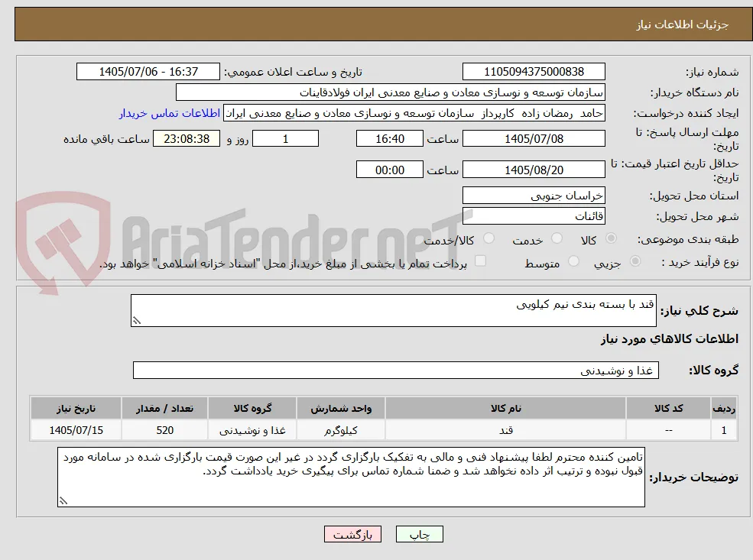This screenshot has height=560, width=753.
Task: Click table cell غذا و نوشیدنی in row 1
Action: pyautogui.click(x=252, y=430)
